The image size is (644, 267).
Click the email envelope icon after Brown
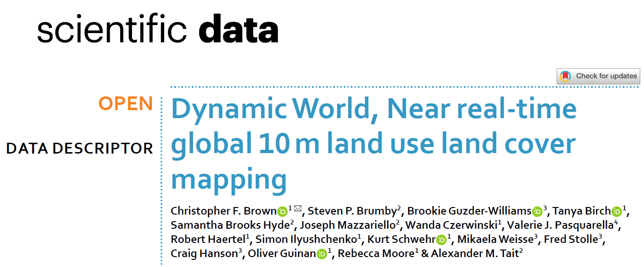298,208
